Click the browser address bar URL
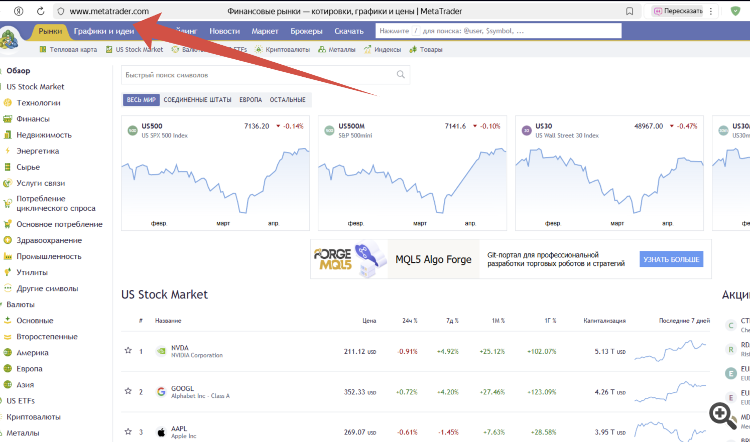The height and width of the screenshot is (442, 750). (109, 11)
